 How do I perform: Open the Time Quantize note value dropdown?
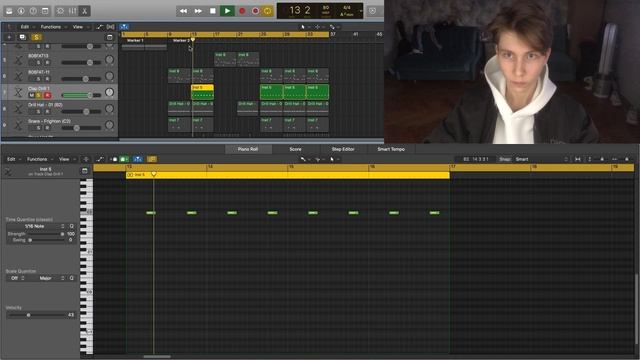[36, 226]
